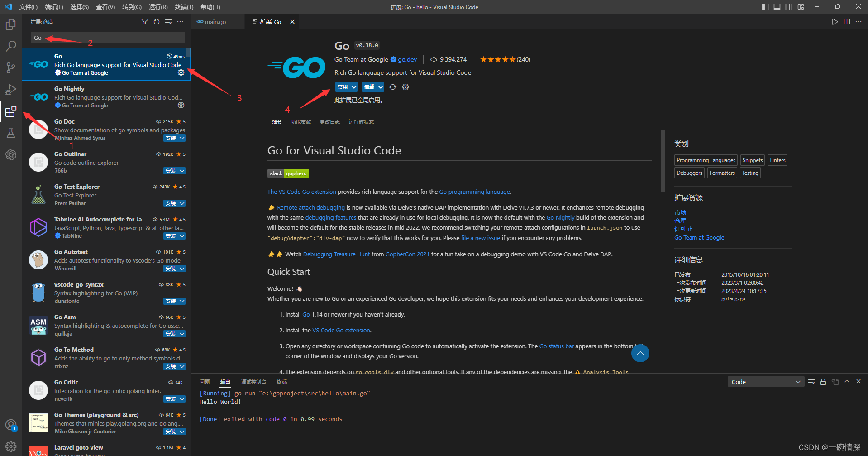
Task: Open the Manage gear in activity bar
Action: pos(11,446)
